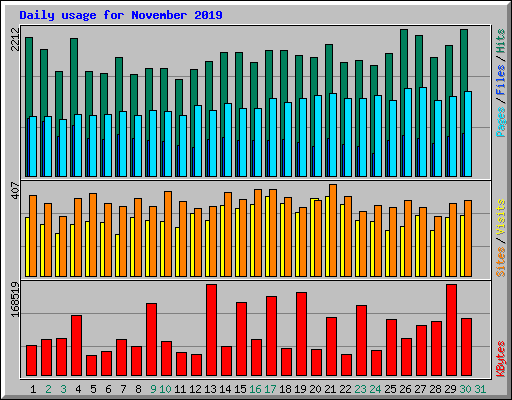
Task: Click day label 5 on the x-axis
Action: (x=93, y=389)
